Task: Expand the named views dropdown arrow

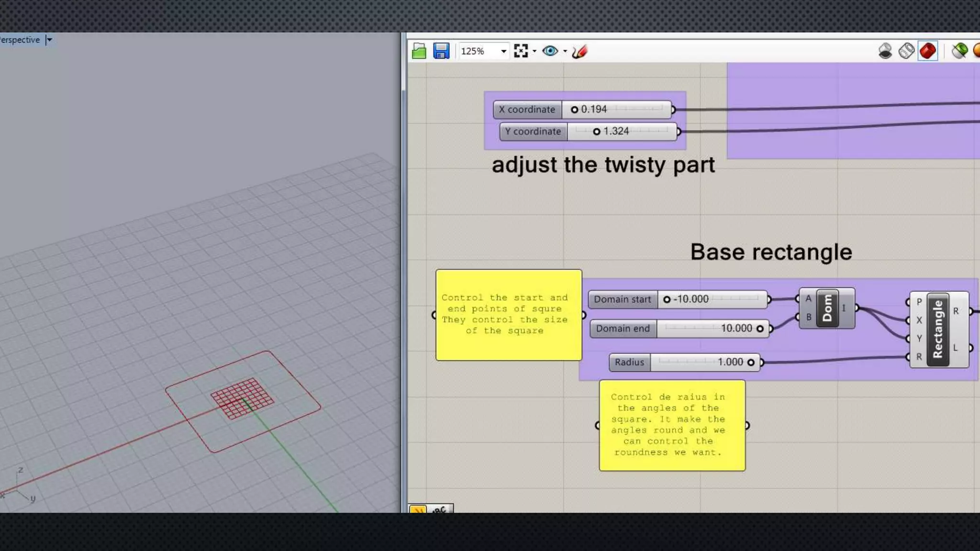Action: coord(565,51)
